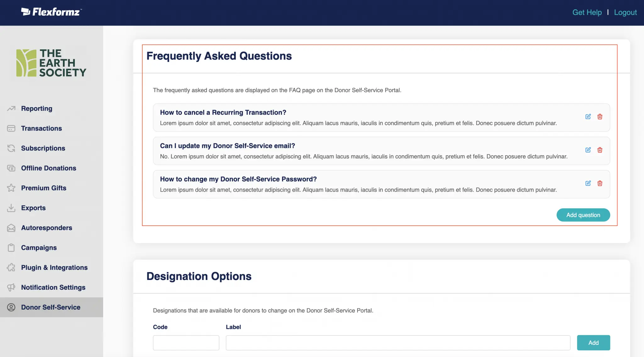Click the designation Label input field

click(x=398, y=343)
